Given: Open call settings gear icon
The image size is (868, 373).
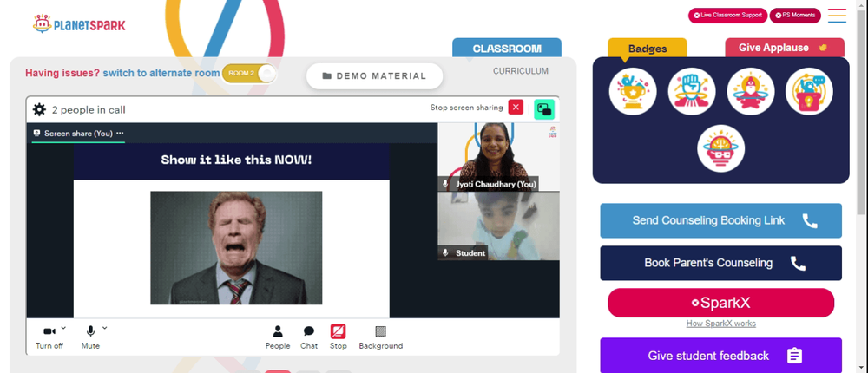Looking at the screenshot, I should tap(39, 109).
